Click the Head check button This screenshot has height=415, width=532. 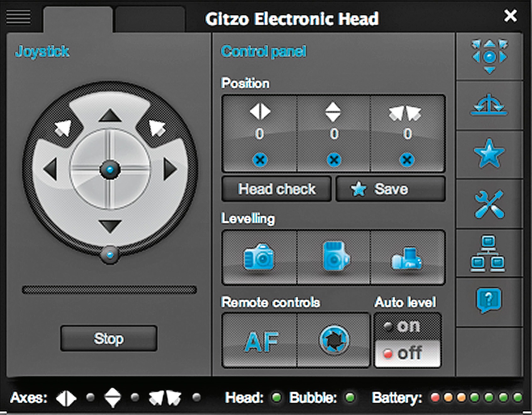[277, 189]
